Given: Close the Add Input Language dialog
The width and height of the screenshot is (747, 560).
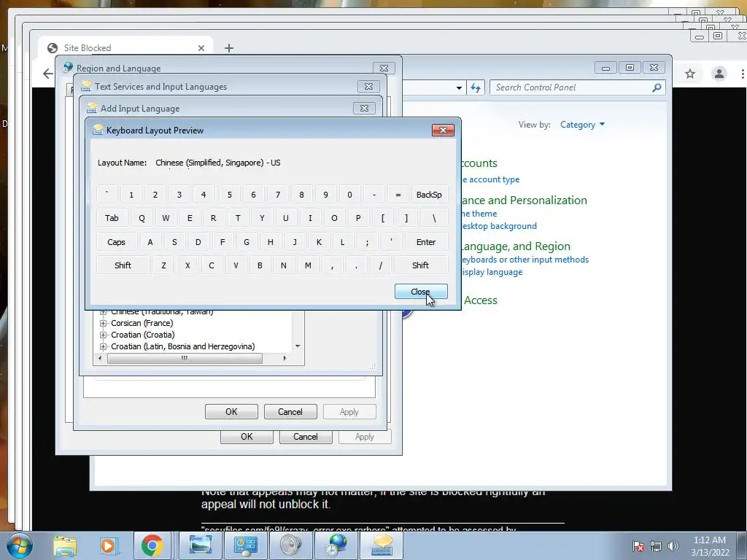Looking at the screenshot, I should tap(365, 109).
